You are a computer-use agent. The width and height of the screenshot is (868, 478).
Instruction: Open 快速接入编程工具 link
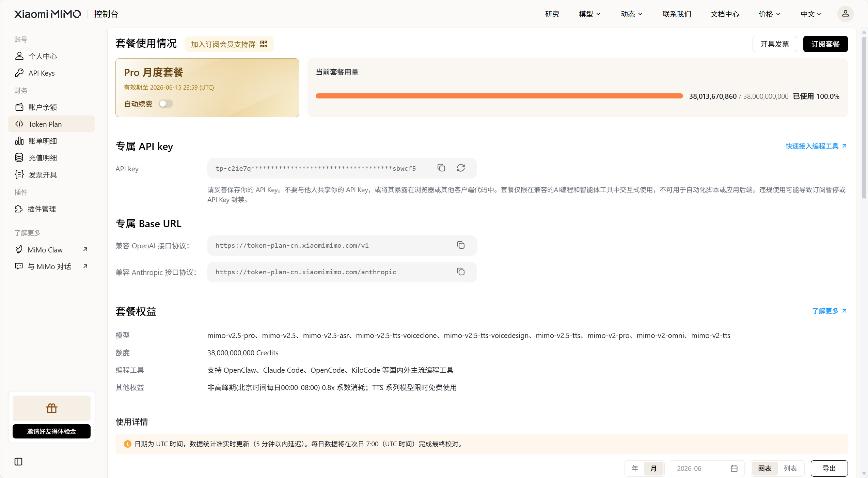[x=816, y=146]
